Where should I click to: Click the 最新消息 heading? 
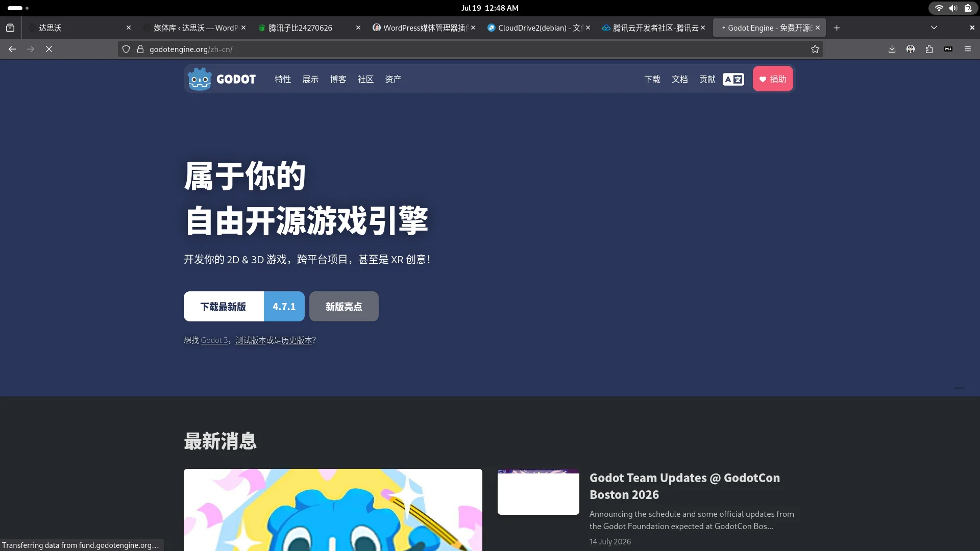click(x=220, y=441)
